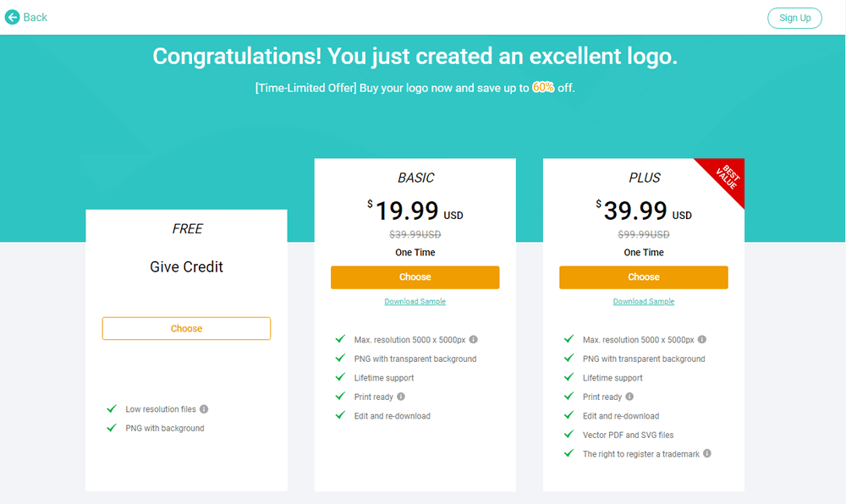Open info icon next to BASIC Max. resolution
Screen dimensions: 846x504
[x=473, y=340]
